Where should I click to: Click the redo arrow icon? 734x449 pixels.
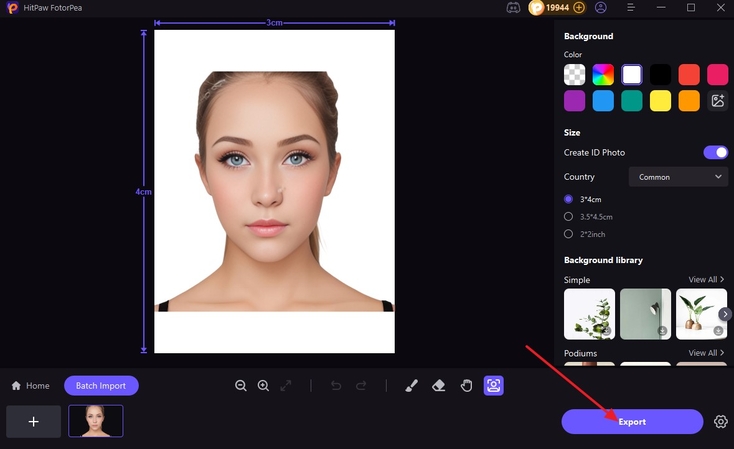click(361, 386)
